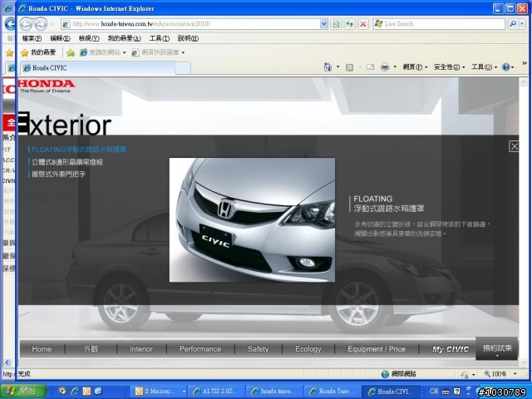
Task: Click the 預約試乘 test drive button
Action: [497, 348]
